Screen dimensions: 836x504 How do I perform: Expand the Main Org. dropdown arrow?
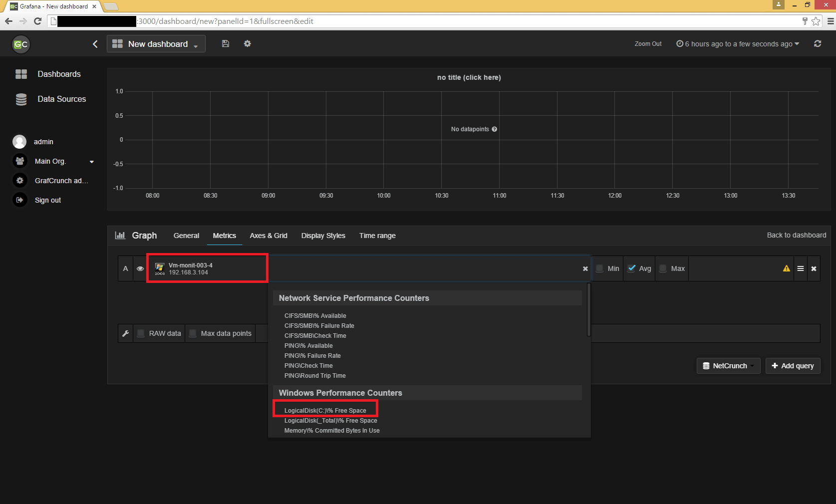pos(92,162)
